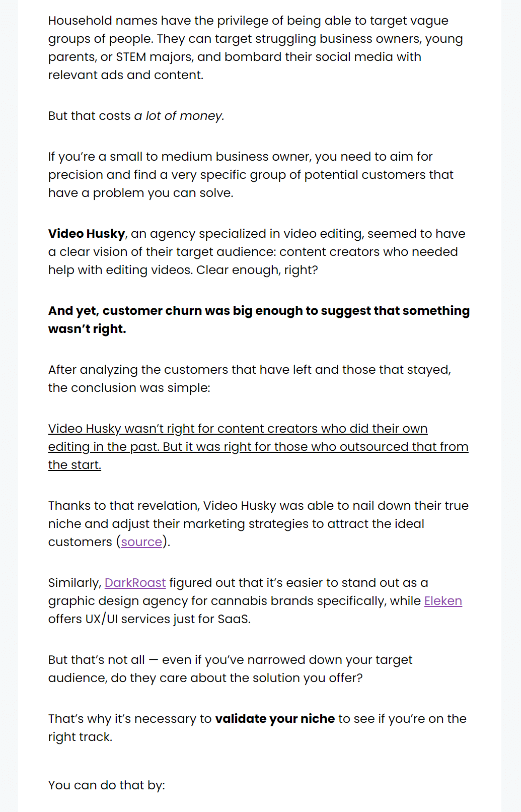Viewport: 521px width, 812px height.
Task: Click the "You can do that by:" line
Action: tap(107, 785)
